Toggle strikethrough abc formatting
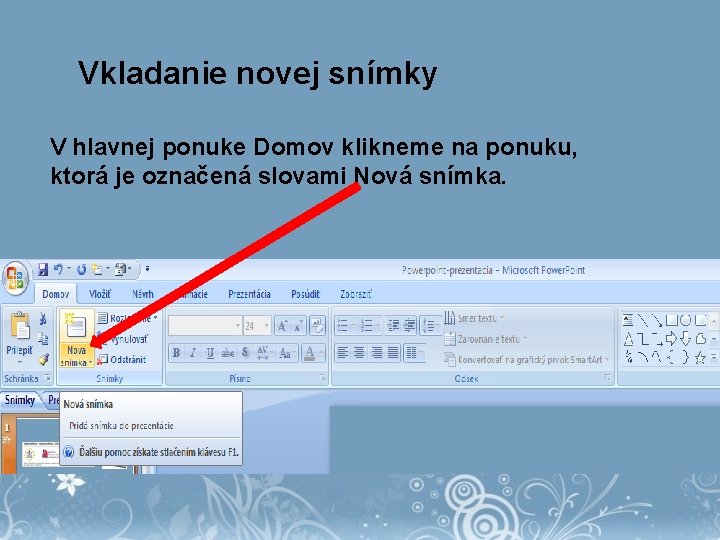Screen dimensions: 720x540 227,353
